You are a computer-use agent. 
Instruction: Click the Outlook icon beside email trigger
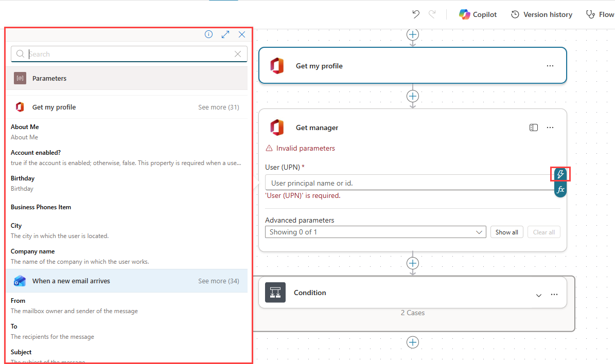tap(20, 281)
